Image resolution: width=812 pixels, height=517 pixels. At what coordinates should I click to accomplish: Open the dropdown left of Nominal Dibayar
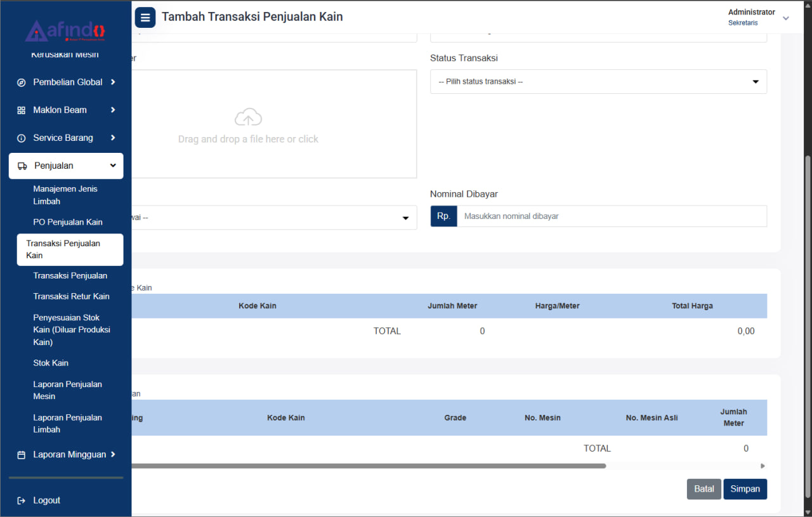click(274, 218)
